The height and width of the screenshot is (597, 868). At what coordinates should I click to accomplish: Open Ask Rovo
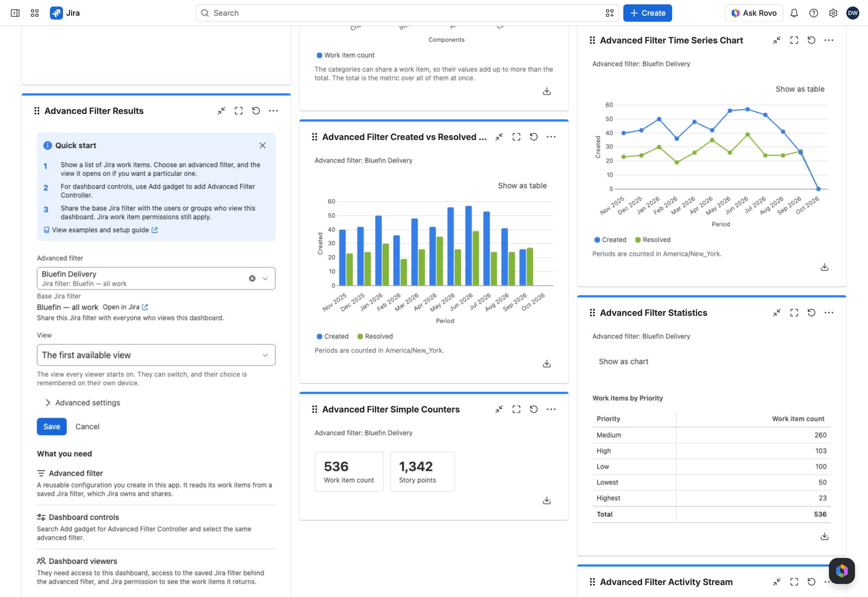[754, 13]
